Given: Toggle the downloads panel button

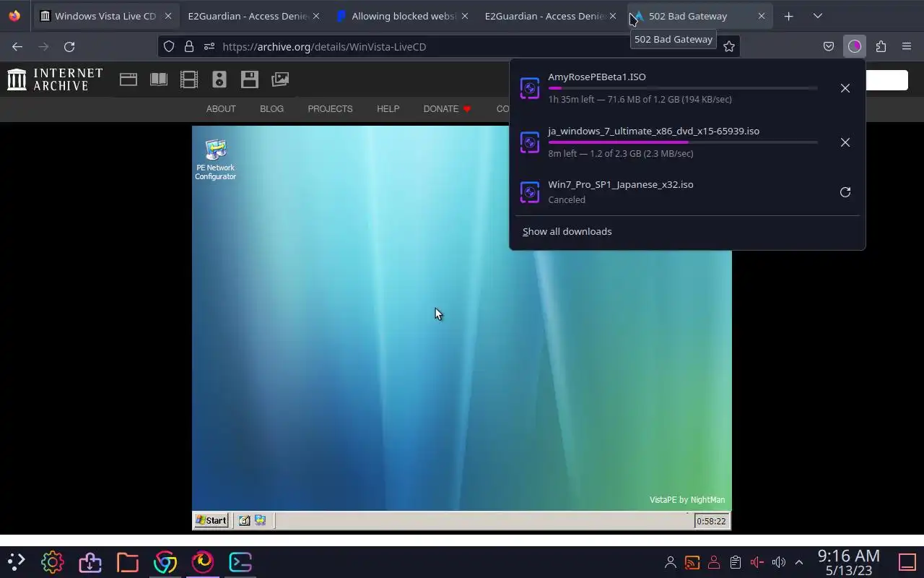Looking at the screenshot, I should pyautogui.click(x=855, y=46).
